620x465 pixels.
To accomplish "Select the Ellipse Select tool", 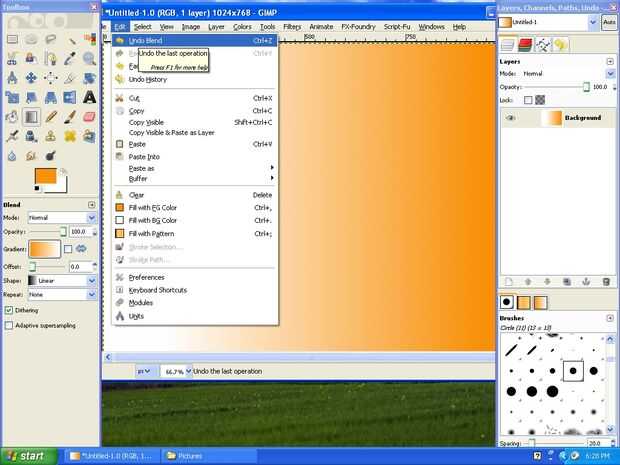I will click(31, 40).
